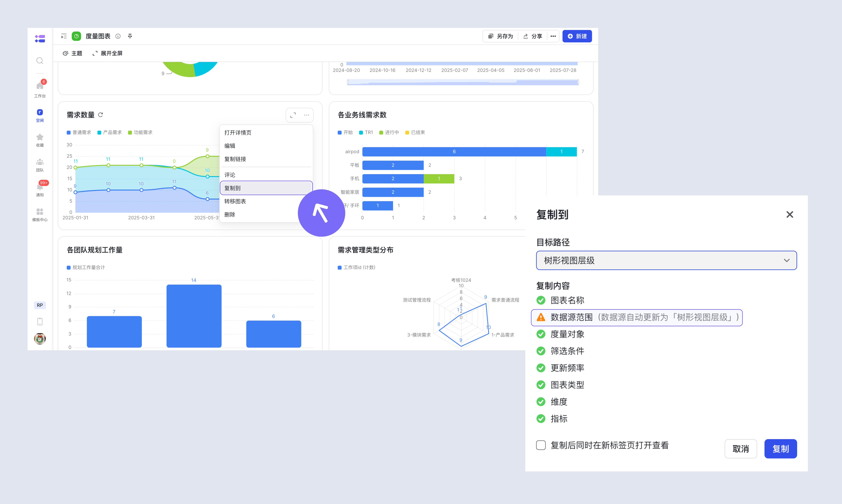The width and height of the screenshot is (842, 504).
Task: Open 模板中心 template center in sidebar
Action: 40,215
